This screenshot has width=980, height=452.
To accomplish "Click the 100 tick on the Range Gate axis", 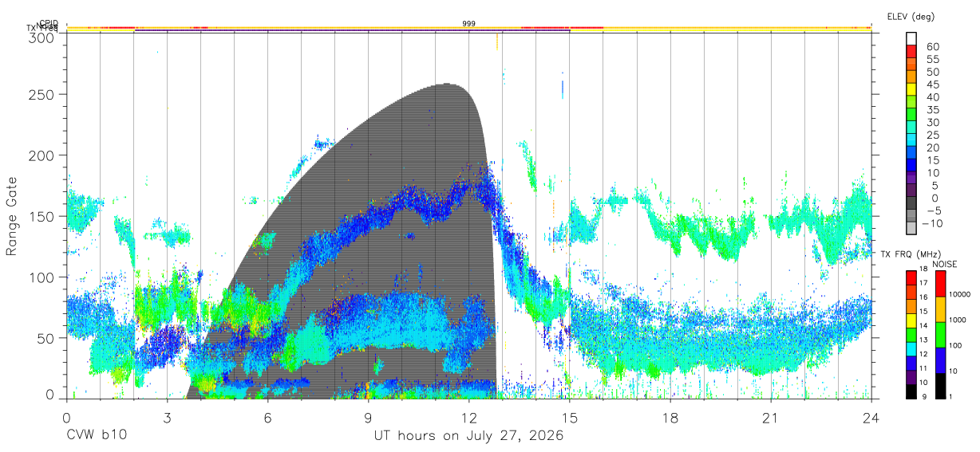I will tap(40, 277).
